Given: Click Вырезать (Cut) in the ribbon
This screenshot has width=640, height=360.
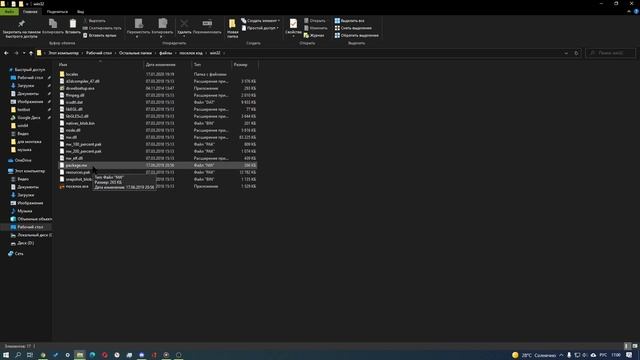Looking at the screenshot, I should [95, 21].
